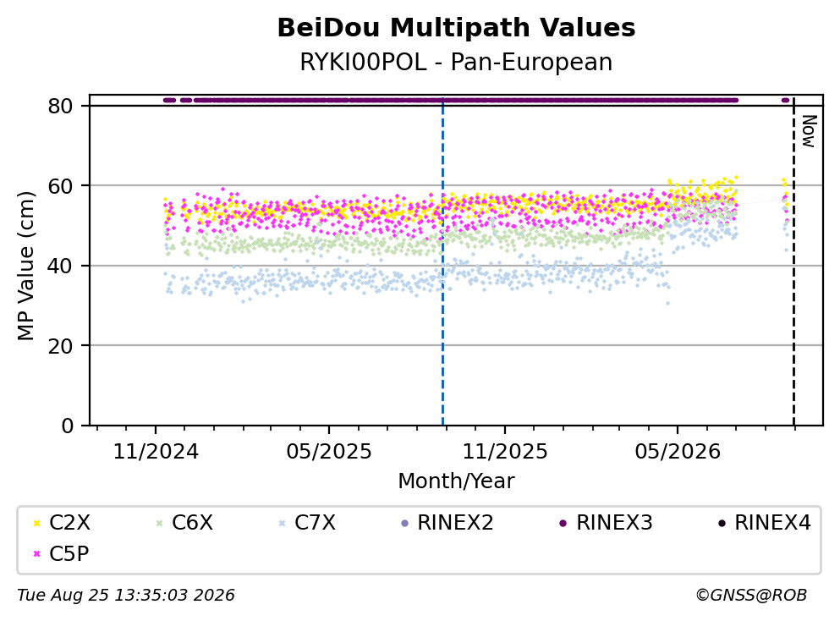Click the 05/2025 x-axis tick label
Viewport: 840px width, 621px height.
click(328, 453)
